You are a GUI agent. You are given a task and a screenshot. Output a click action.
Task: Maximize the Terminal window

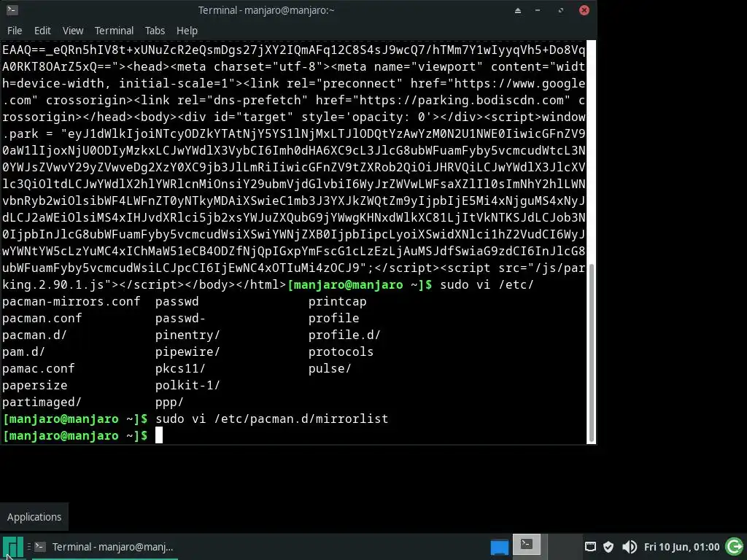pyautogui.click(x=561, y=10)
